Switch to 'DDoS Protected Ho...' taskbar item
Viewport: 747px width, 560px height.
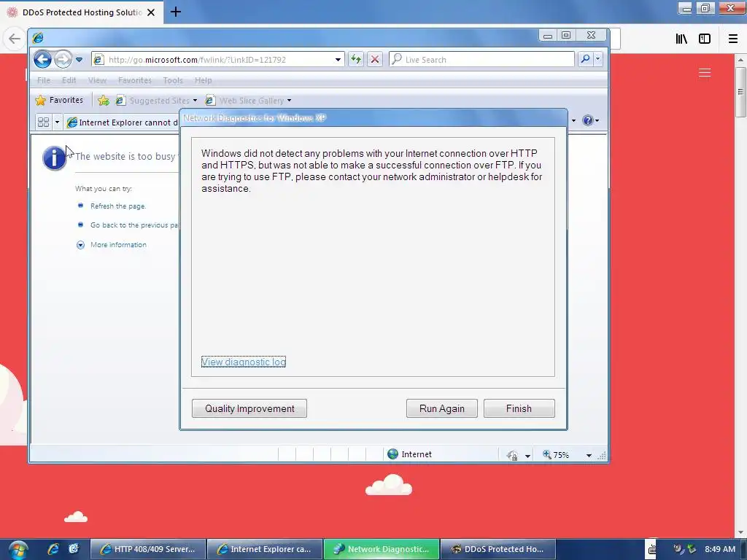[x=498, y=549]
